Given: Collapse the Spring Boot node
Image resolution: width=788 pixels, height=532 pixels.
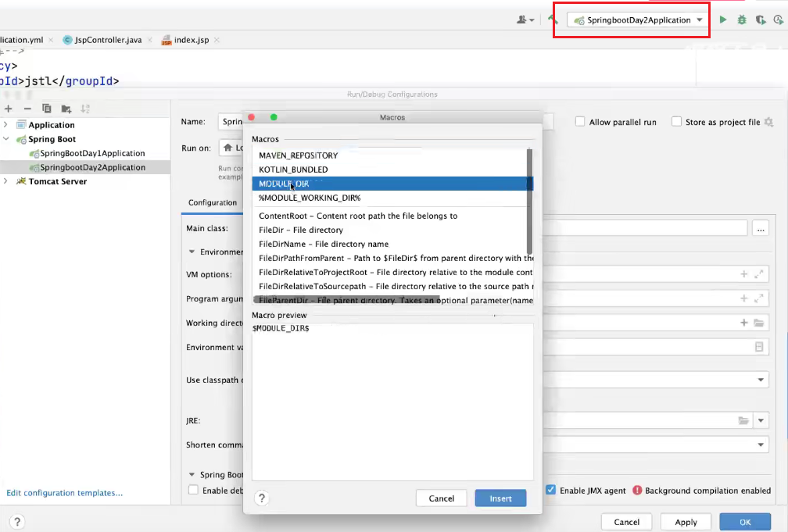Looking at the screenshot, I should click(5, 138).
